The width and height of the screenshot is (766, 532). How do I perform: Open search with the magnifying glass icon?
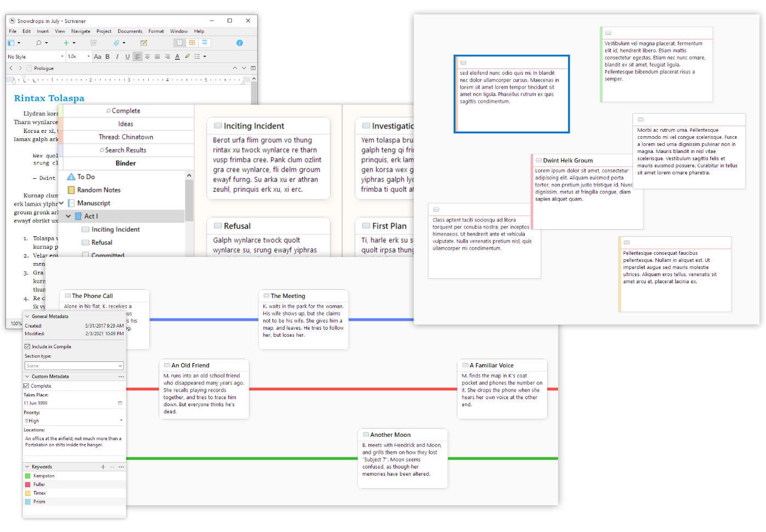pyautogui.click(x=38, y=43)
